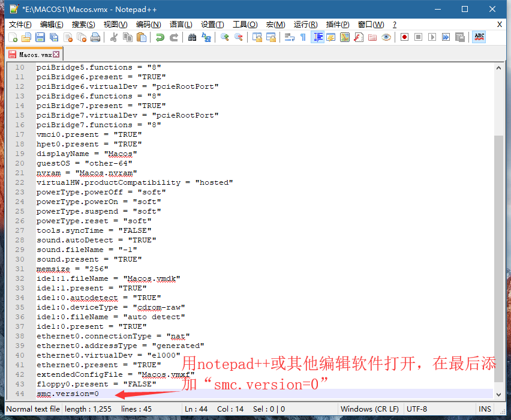Open the 插件(P) plugins menu
Screen dimensions: 511x420
[338, 25]
